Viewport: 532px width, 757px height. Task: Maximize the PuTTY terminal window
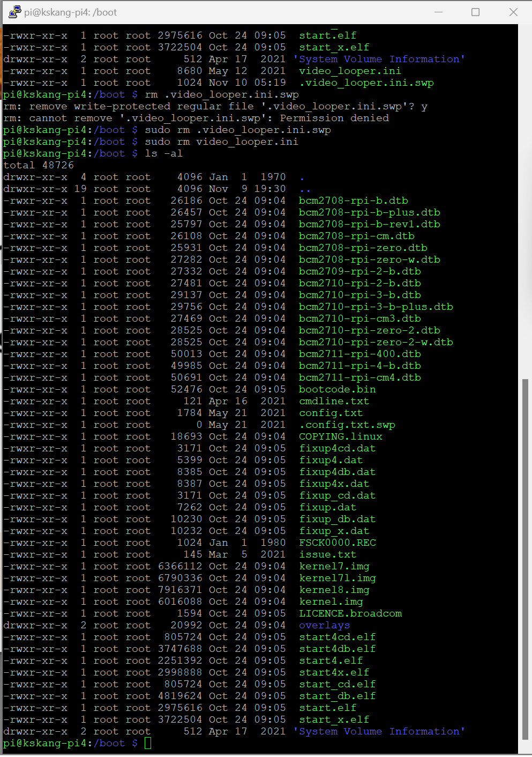point(475,12)
